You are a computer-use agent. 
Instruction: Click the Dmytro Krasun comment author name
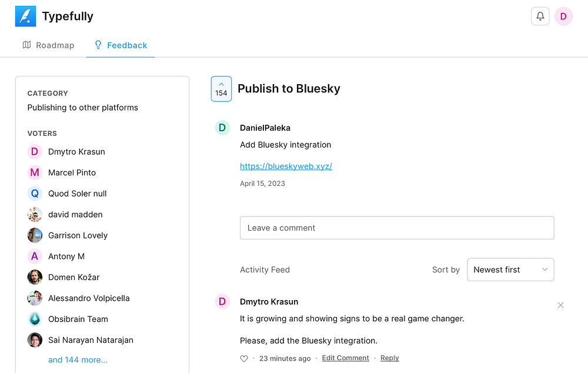[x=269, y=302]
